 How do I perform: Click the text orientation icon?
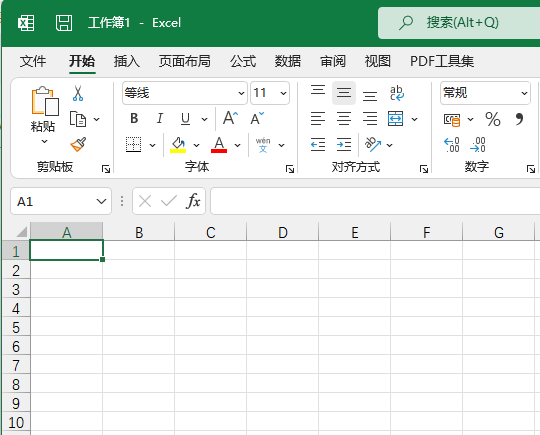point(373,144)
